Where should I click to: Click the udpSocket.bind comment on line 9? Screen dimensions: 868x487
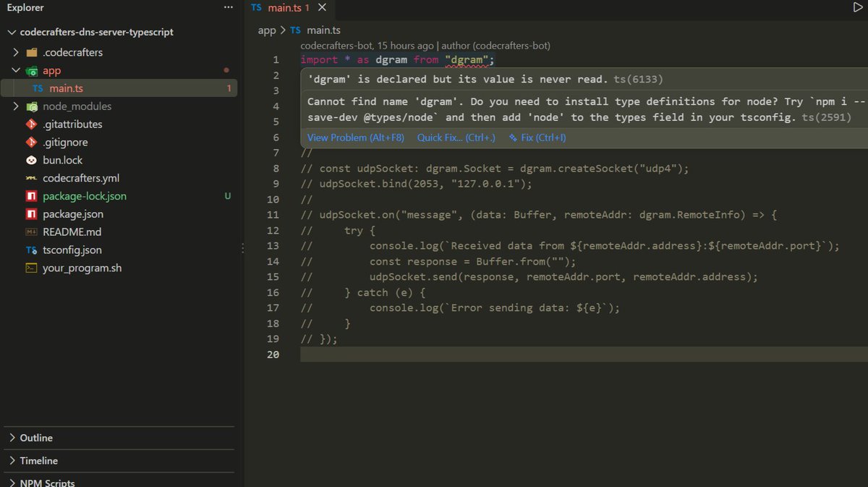pos(416,184)
